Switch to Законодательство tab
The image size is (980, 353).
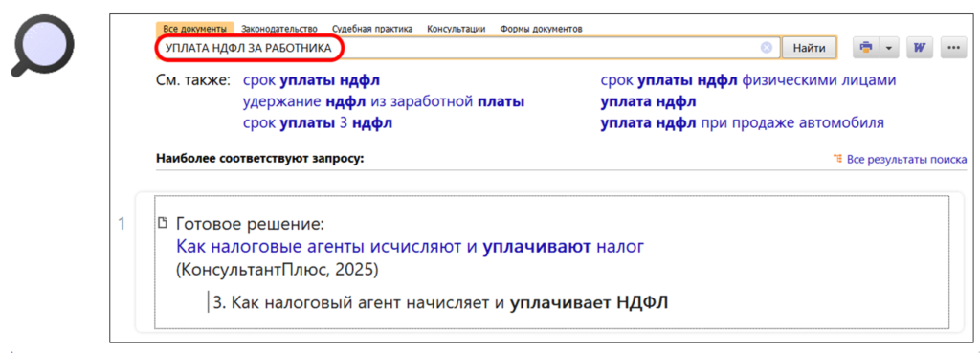tap(279, 29)
